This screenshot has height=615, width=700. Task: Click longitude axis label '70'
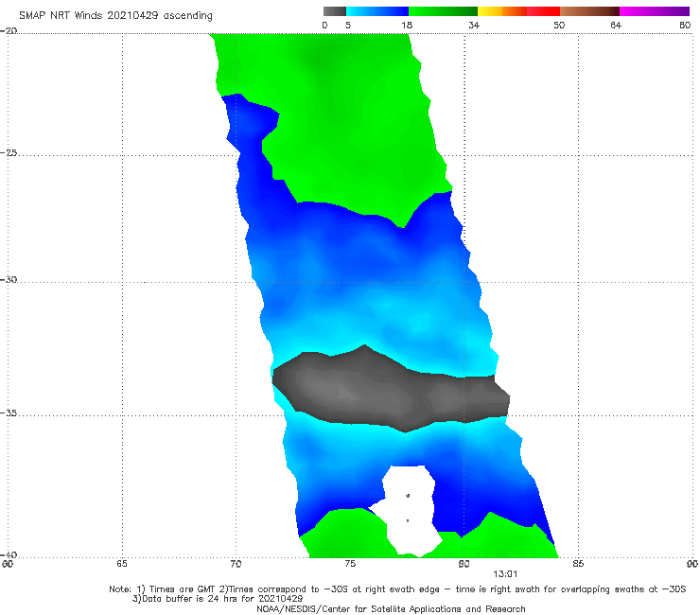point(236,564)
